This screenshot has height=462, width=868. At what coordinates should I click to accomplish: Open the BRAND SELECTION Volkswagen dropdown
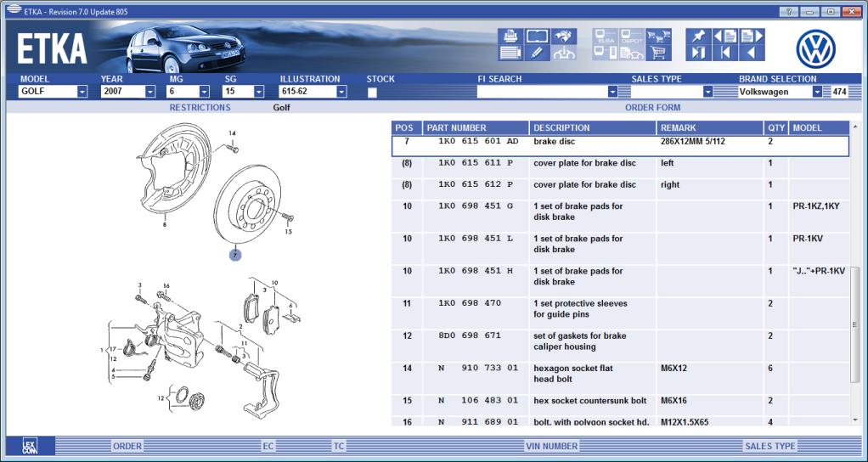click(818, 91)
